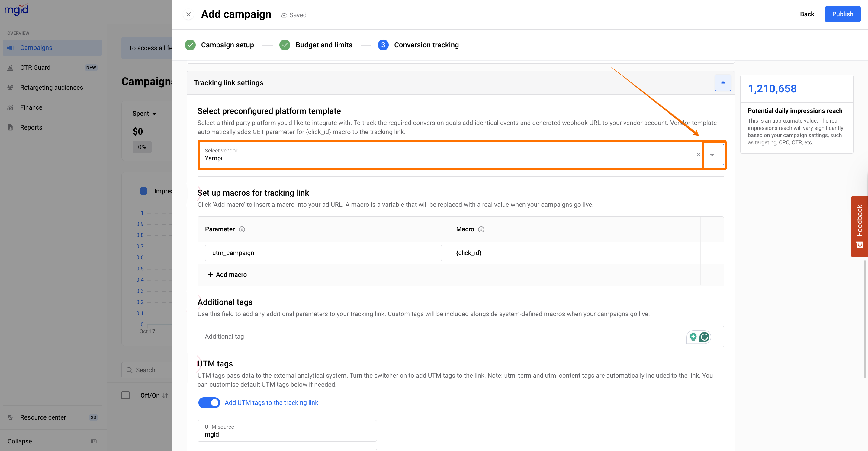Click the Publish button
The image size is (868, 451).
click(842, 14)
